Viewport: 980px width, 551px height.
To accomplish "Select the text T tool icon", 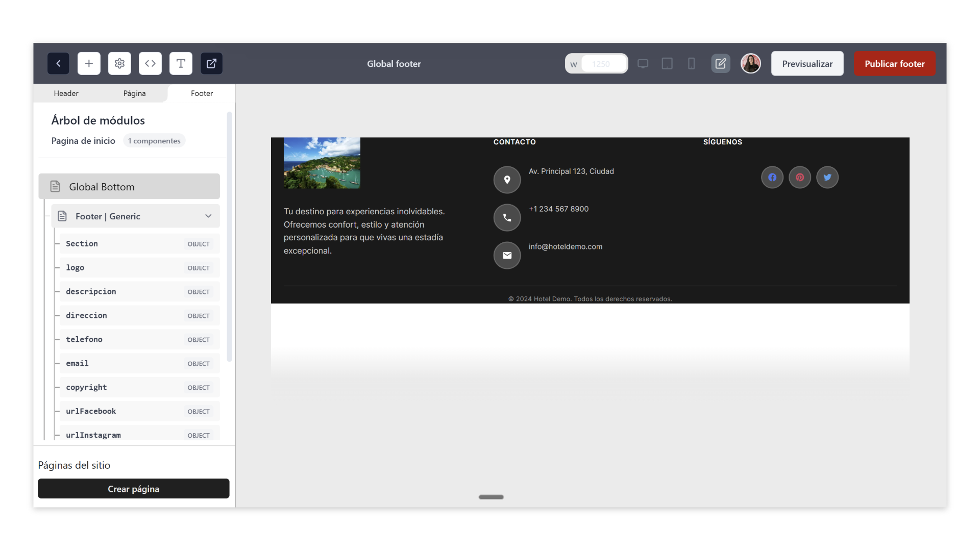I will point(181,64).
